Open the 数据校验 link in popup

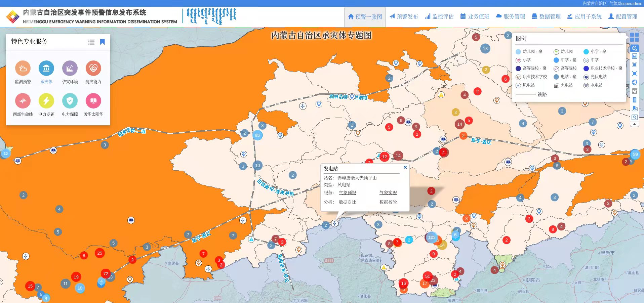[388, 202]
